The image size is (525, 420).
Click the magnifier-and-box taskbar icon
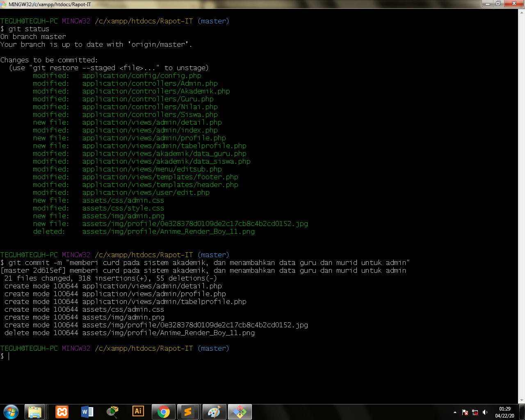[x=113, y=412]
